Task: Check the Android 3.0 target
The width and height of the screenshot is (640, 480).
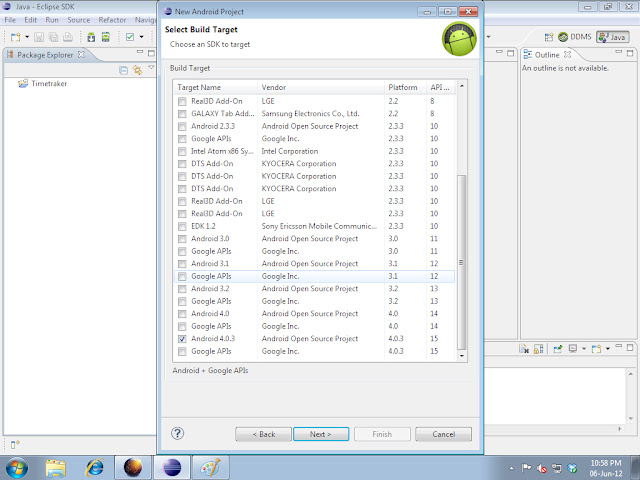Action: [182, 239]
